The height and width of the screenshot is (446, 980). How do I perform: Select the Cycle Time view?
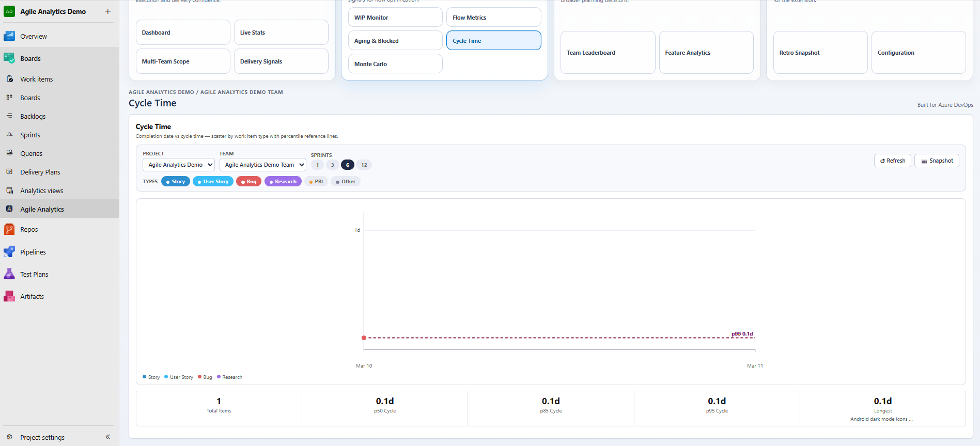click(494, 41)
